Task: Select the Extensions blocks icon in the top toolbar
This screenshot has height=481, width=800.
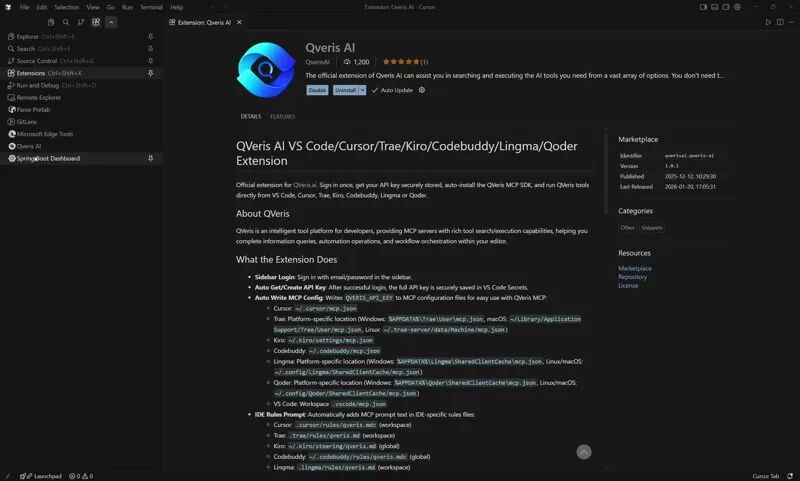Action: (96, 22)
